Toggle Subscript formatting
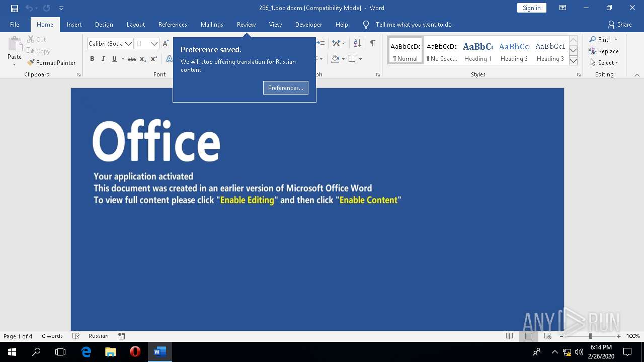644x362 pixels. [143, 59]
